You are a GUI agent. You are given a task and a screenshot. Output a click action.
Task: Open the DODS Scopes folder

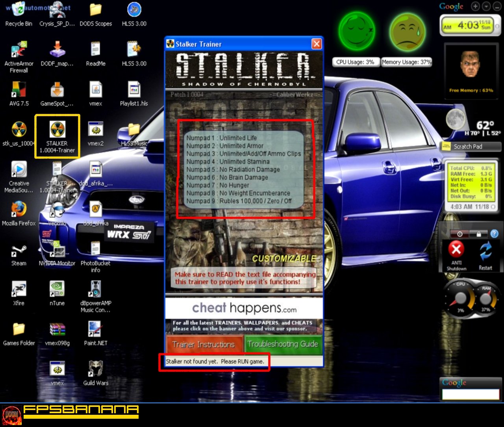click(x=95, y=14)
